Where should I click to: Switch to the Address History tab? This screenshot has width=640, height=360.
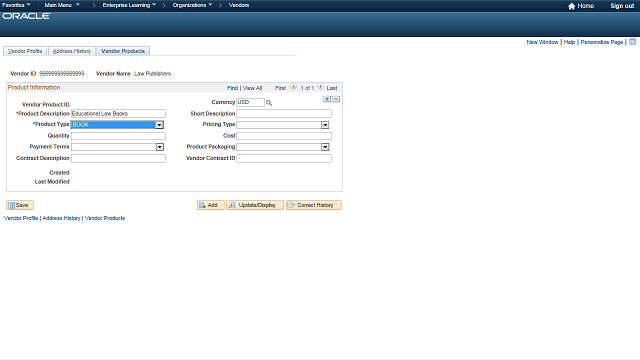coord(72,51)
